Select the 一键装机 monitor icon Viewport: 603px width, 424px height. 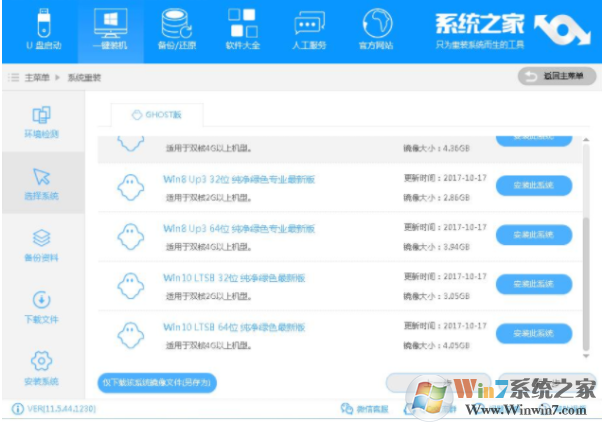coord(110,23)
